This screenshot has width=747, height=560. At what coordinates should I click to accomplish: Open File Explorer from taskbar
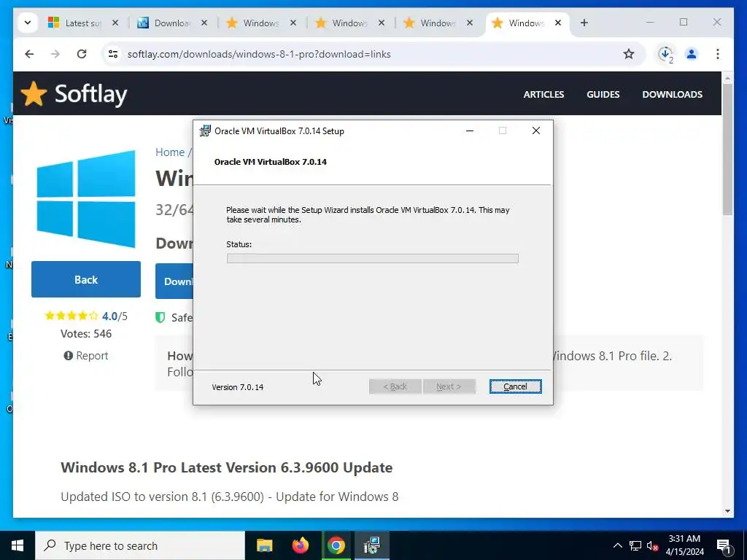264,545
